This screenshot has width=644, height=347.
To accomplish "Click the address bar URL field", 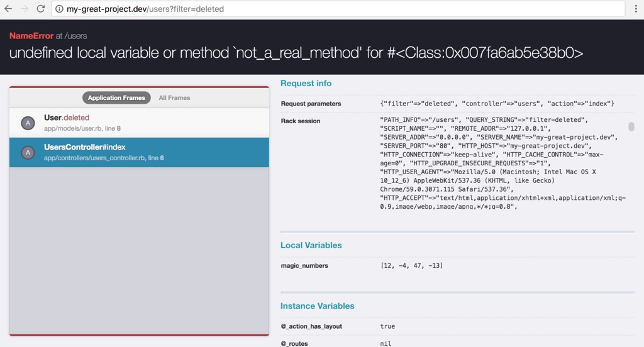I will click(338, 9).
